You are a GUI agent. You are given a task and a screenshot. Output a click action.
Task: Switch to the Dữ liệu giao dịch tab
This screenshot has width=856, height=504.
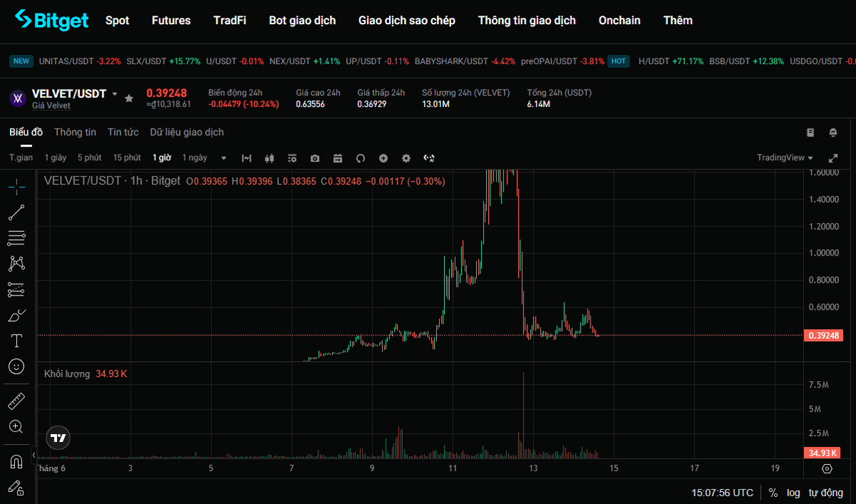click(x=187, y=132)
